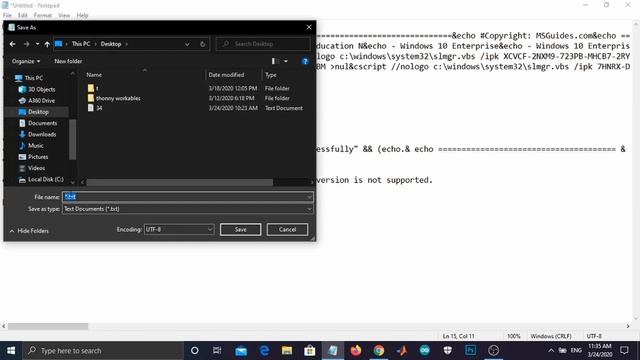
Task: Open Arduino IDE from the taskbar
Action: 425,351
